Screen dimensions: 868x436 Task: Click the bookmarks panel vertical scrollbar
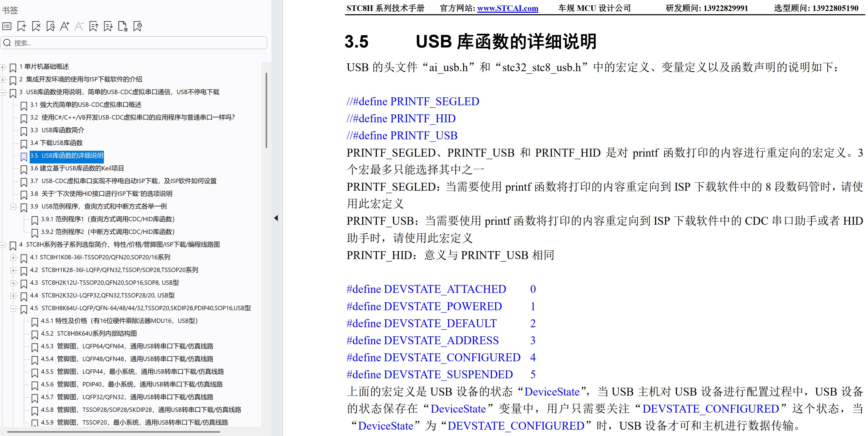(266, 110)
